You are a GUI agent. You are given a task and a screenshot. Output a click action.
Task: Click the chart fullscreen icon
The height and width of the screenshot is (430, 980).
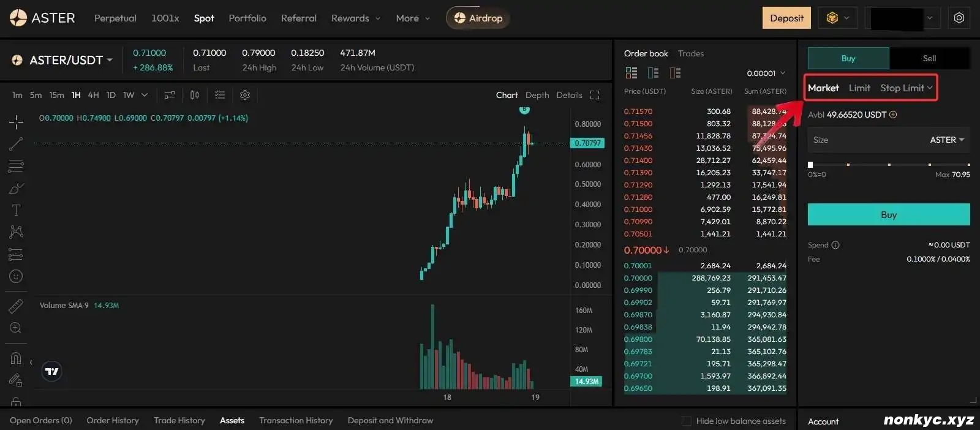[594, 95]
